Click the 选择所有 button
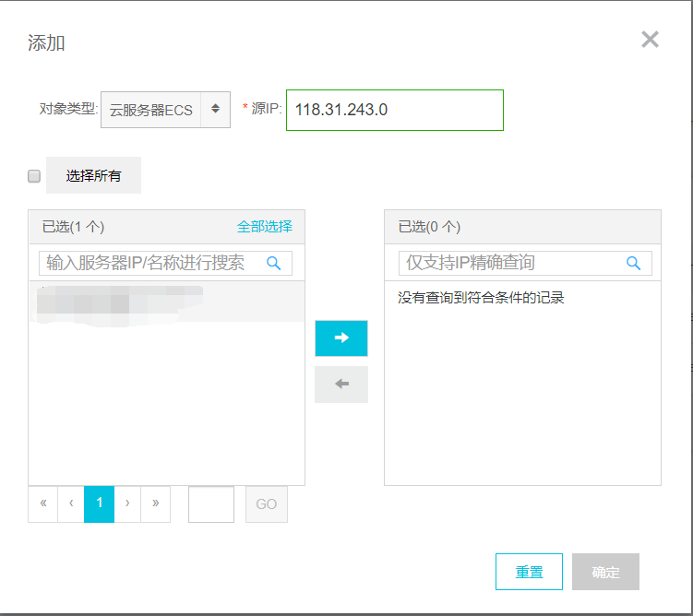The image size is (693, 616). point(93,175)
